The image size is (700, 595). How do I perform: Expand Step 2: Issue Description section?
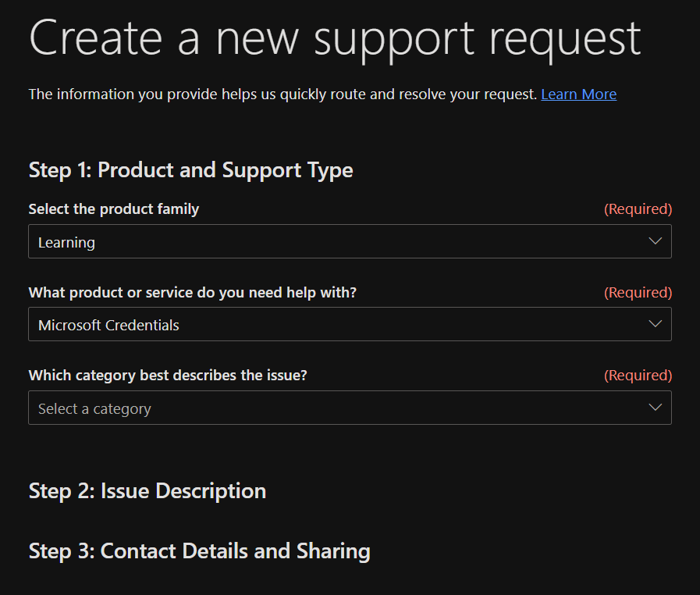[x=147, y=491]
